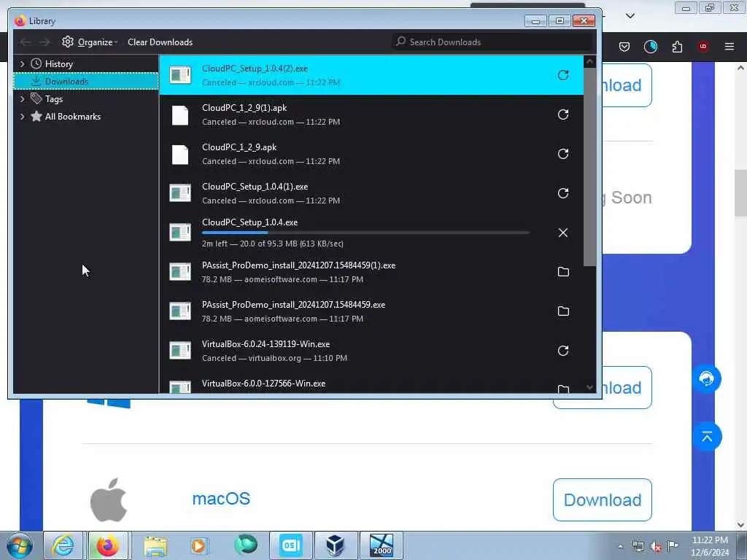747x560 pixels.
Task: Retry CloudPC_Setup_1.0.4(1).exe download
Action: click(562, 192)
